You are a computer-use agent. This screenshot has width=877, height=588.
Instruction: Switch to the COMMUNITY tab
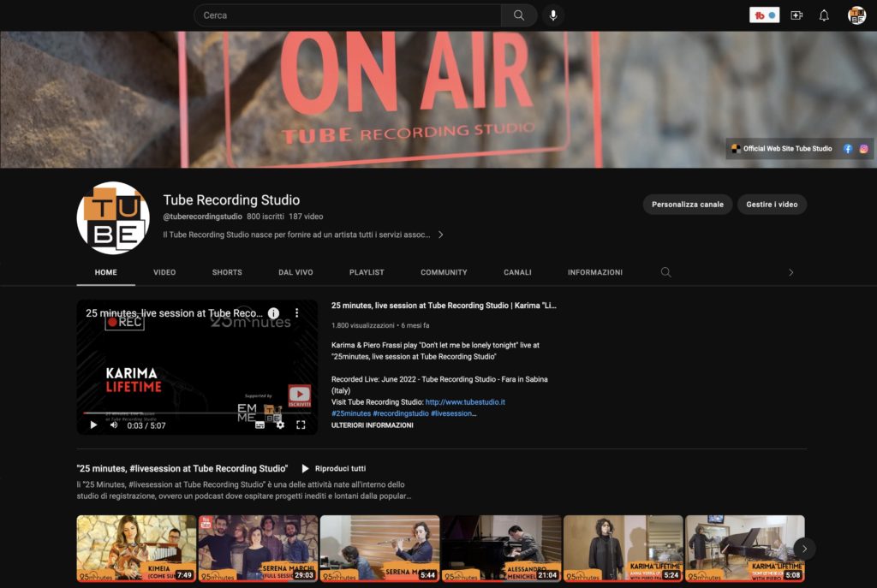pos(444,272)
